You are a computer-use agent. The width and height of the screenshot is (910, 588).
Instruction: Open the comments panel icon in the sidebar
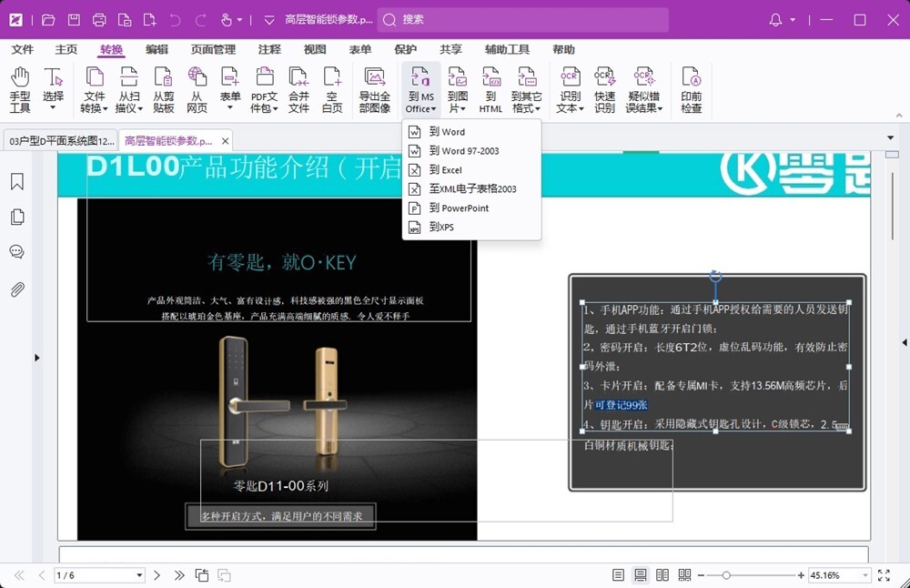click(x=16, y=252)
